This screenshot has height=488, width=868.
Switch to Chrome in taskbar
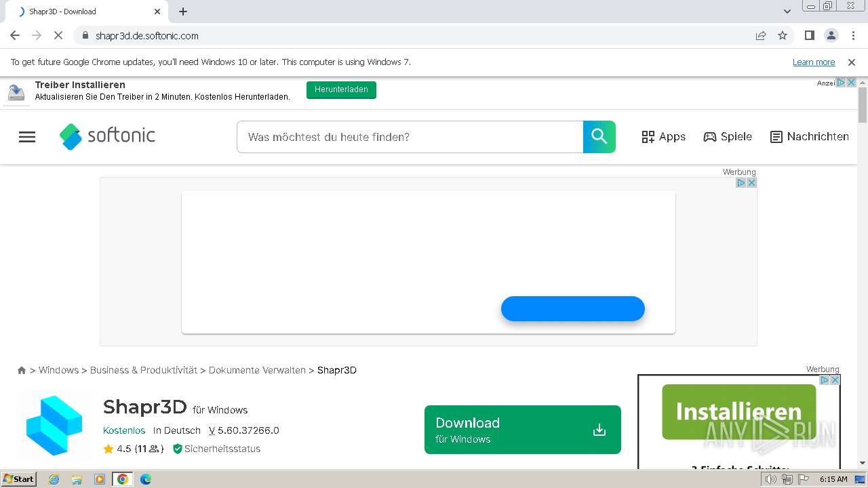pyautogui.click(x=122, y=479)
